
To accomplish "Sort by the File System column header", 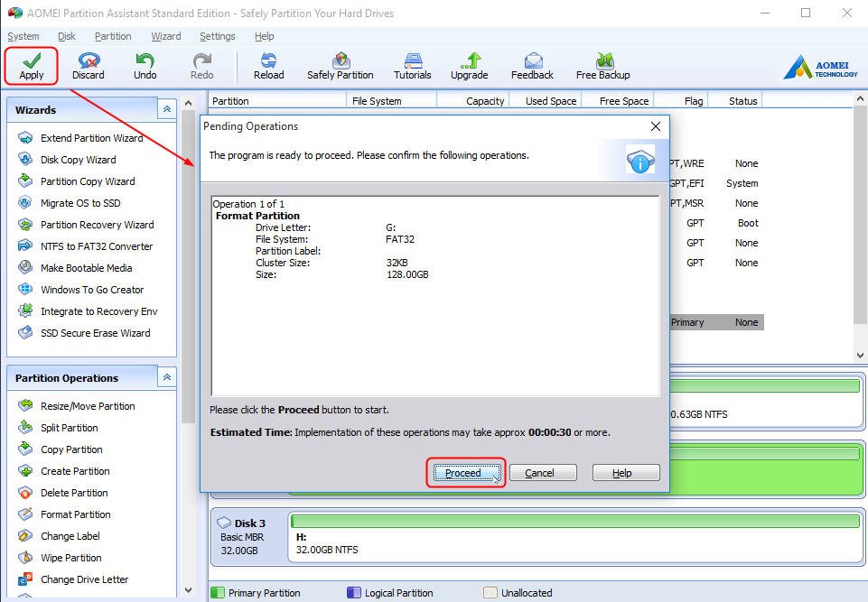I will pos(392,101).
